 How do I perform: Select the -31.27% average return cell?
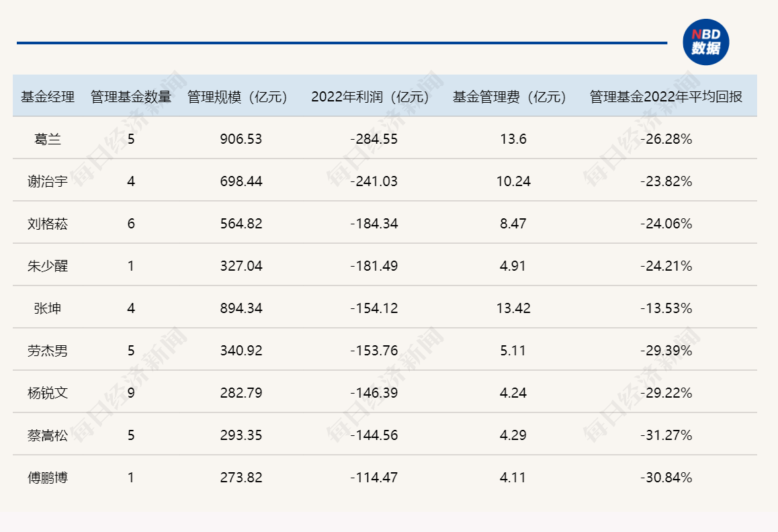666,435
